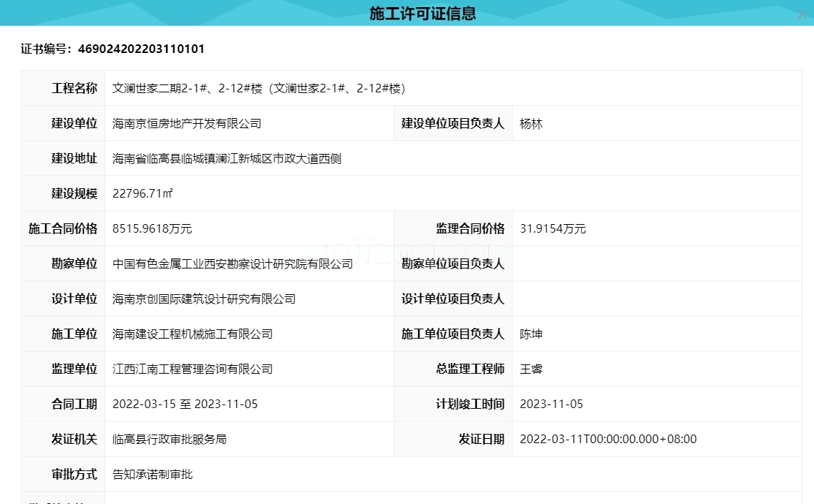This screenshot has height=504, width=814.
Task: Close the 施工许可证信息 dialog
Action: tap(801, 14)
